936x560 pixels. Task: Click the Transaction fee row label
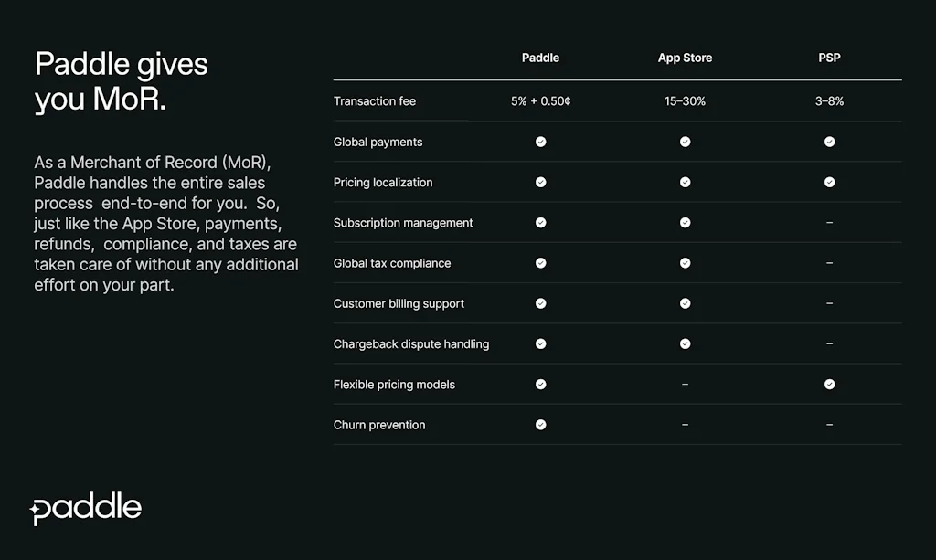[x=375, y=101]
